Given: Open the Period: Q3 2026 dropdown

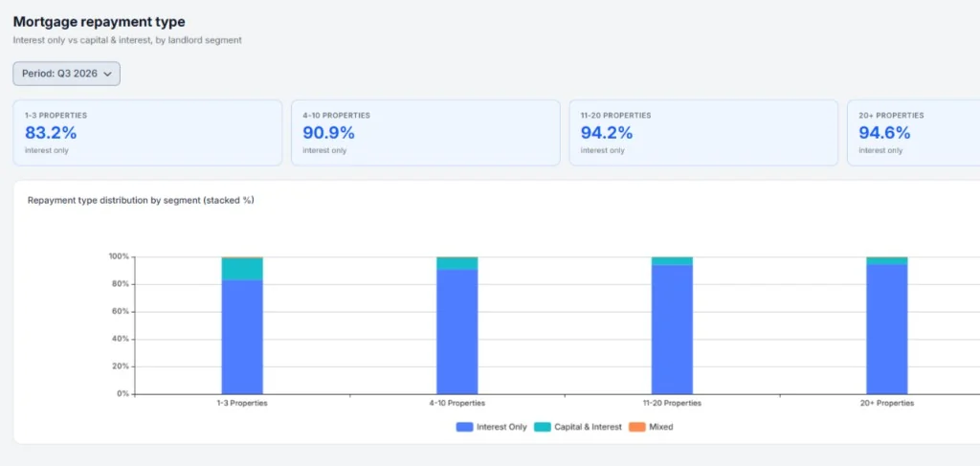Looking at the screenshot, I should pyautogui.click(x=66, y=74).
